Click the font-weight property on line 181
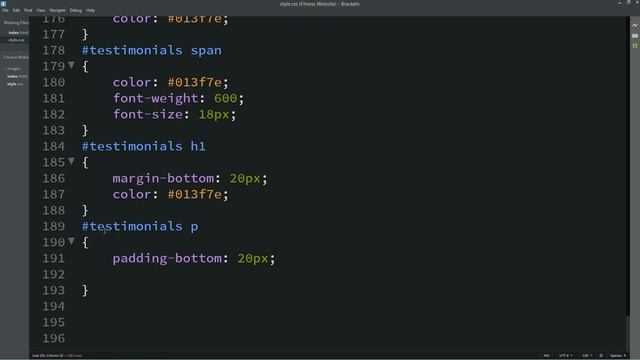 click(156, 98)
